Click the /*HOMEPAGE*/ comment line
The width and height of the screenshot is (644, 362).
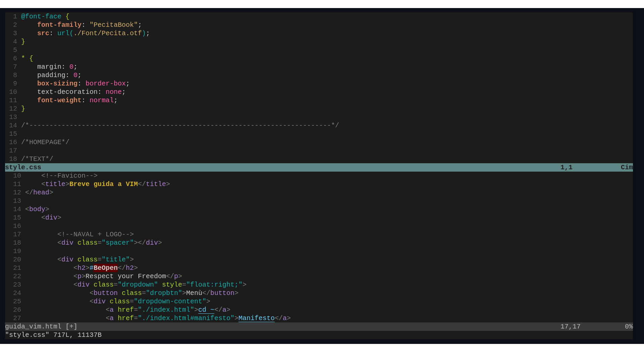click(x=45, y=142)
